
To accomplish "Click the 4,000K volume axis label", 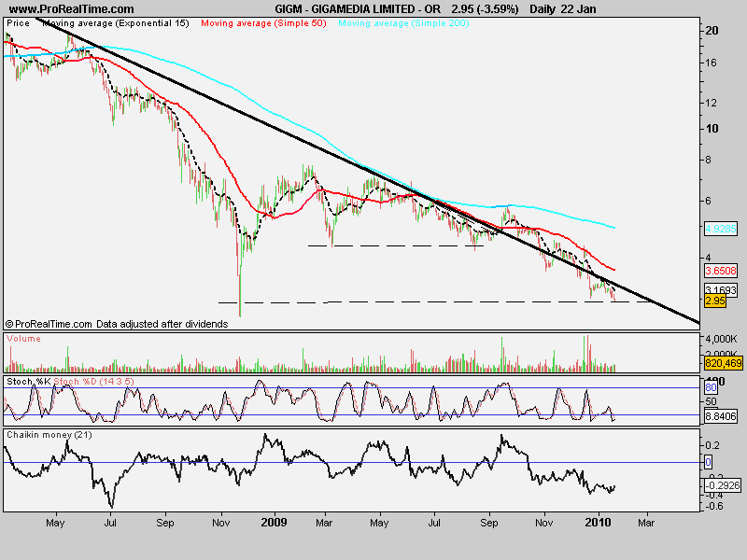I will (721, 339).
